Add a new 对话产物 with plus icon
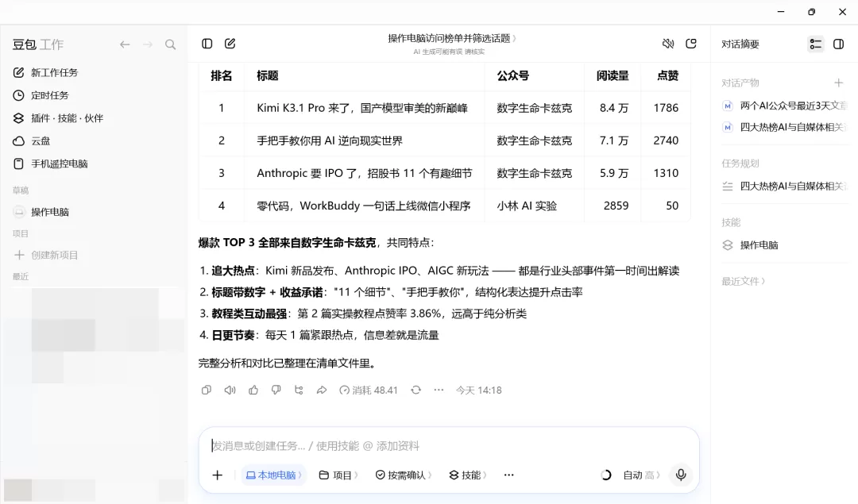 [x=838, y=83]
